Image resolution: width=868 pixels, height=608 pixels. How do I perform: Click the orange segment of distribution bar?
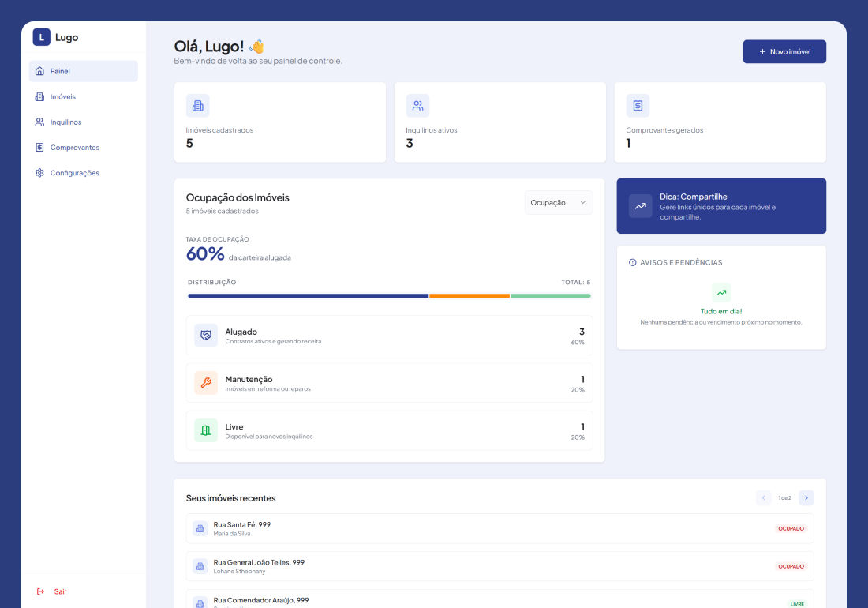coord(470,296)
